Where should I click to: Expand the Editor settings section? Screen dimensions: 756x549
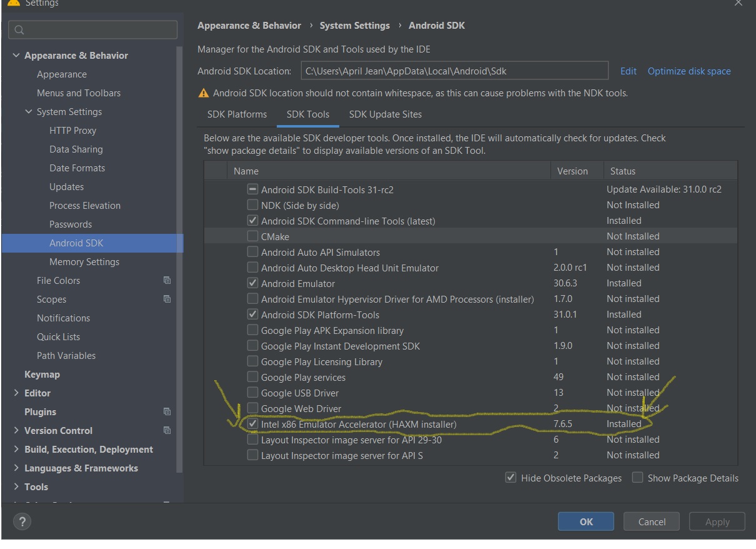point(16,393)
